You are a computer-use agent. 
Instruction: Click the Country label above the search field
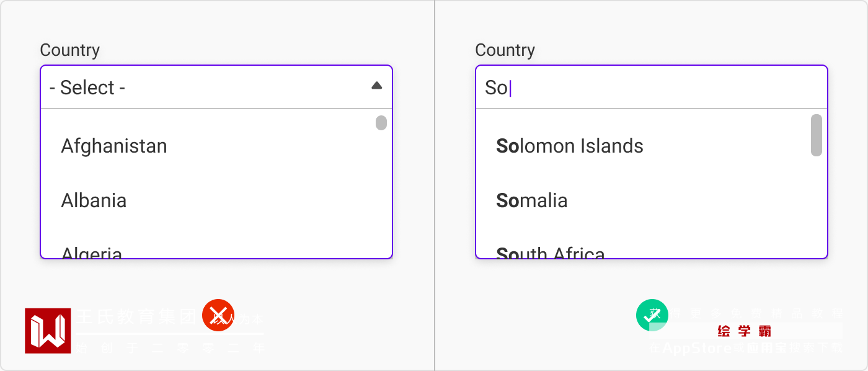(505, 50)
